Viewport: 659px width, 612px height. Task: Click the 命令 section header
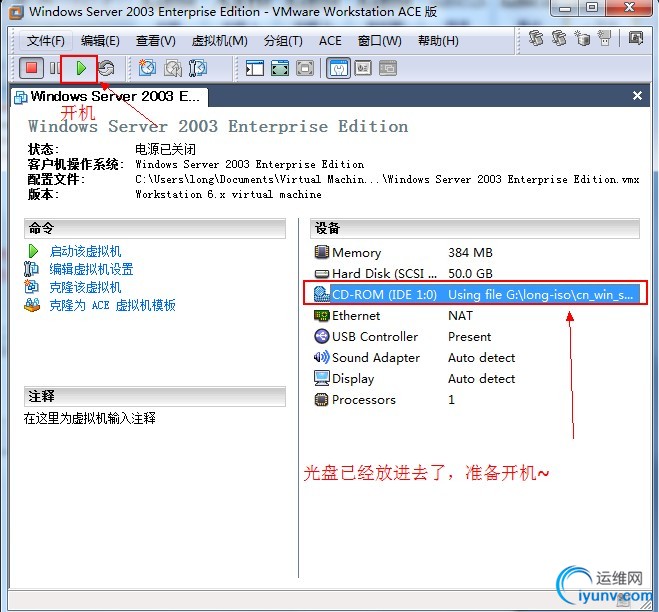[x=155, y=228]
